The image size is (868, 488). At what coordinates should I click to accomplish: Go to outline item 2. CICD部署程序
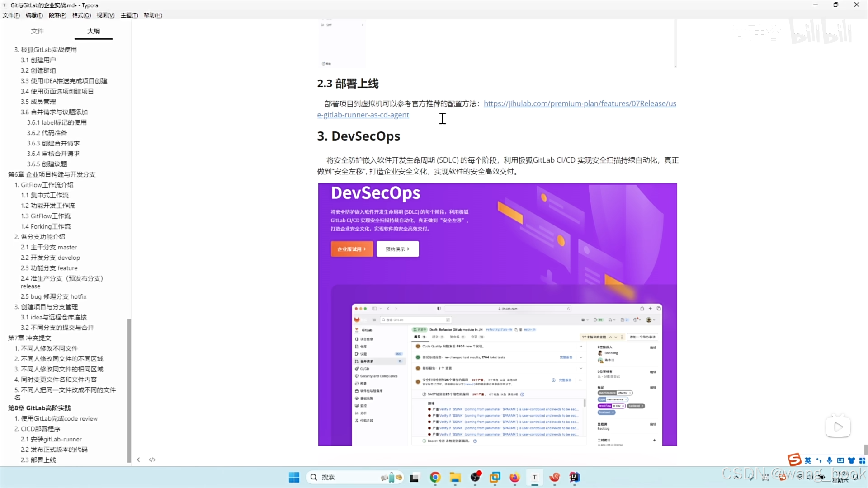click(x=37, y=429)
